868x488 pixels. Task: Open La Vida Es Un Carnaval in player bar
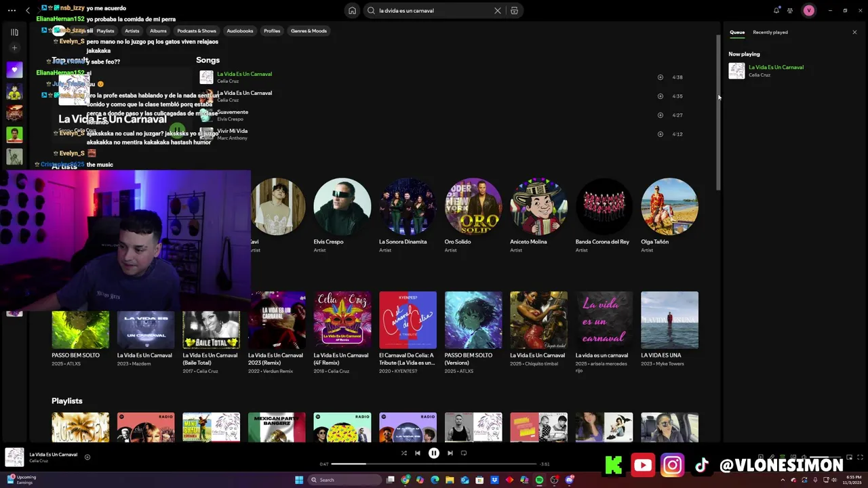coord(53,454)
